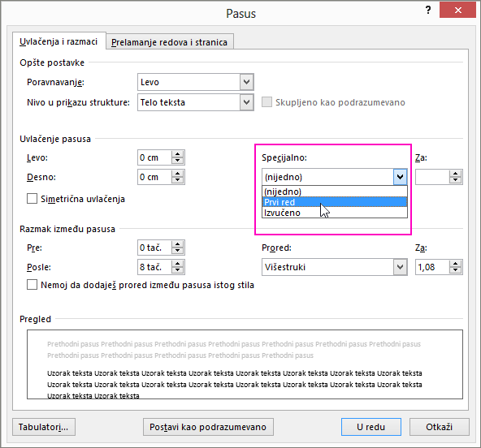Close the Pasus dialog window
The width and height of the screenshot is (481, 448).
tap(458, 11)
